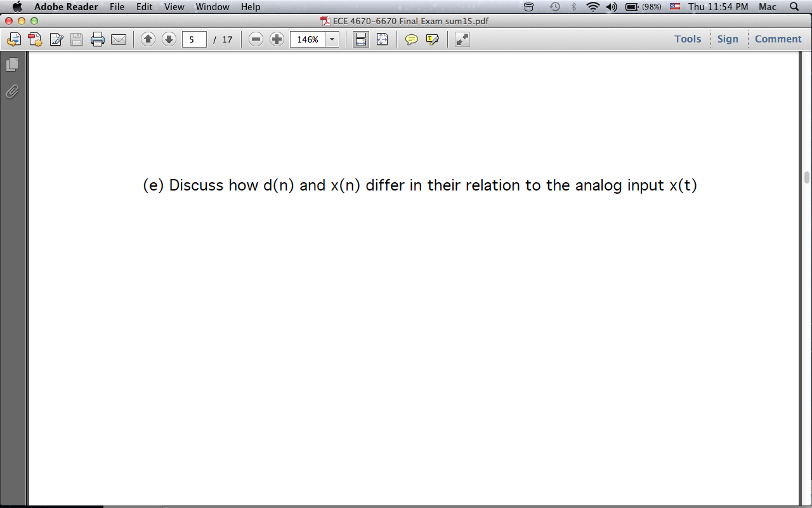The width and height of the screenshot is (812, 508).
Task: Zoom in using the plus button
Action: (277, 39)
